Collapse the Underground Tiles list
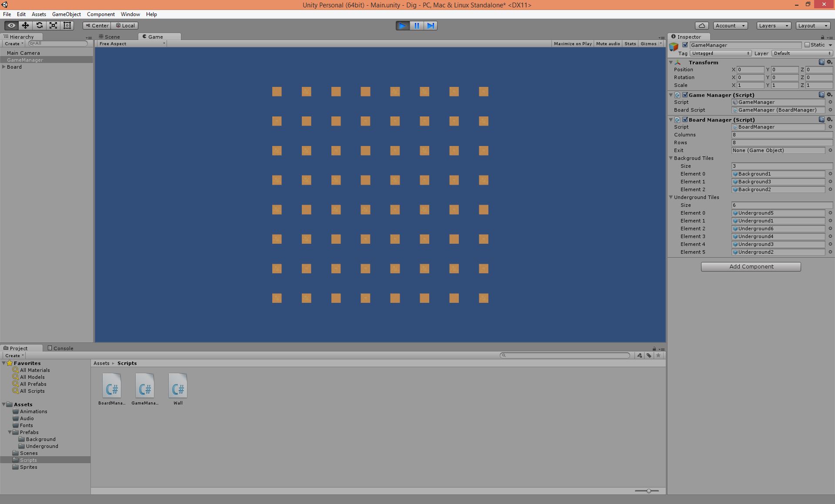This screenshot has width=835, height=504. pyautogui.click(x=671, y=197)
